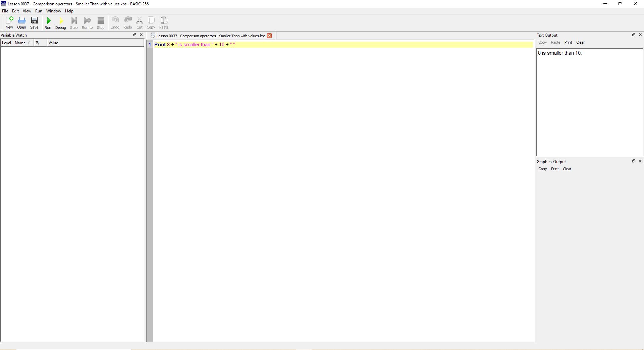Start debugging with the Debug icon
644x350 pixels.
coord(61,23)
